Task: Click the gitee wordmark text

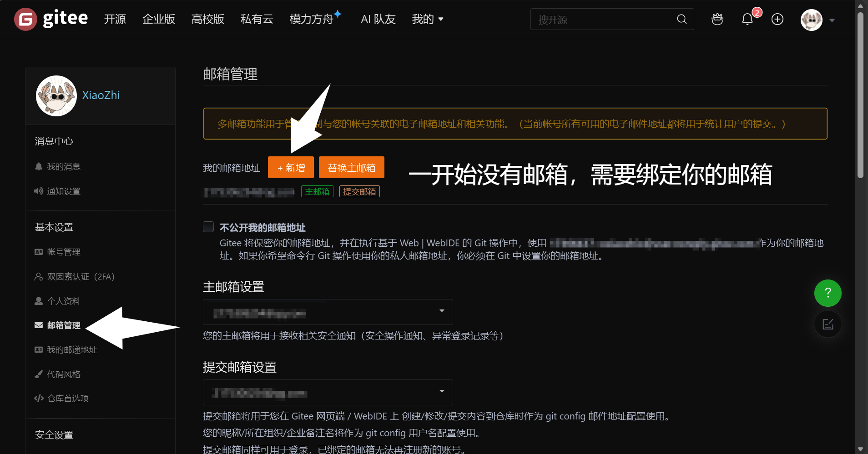Action: (66, 19)
